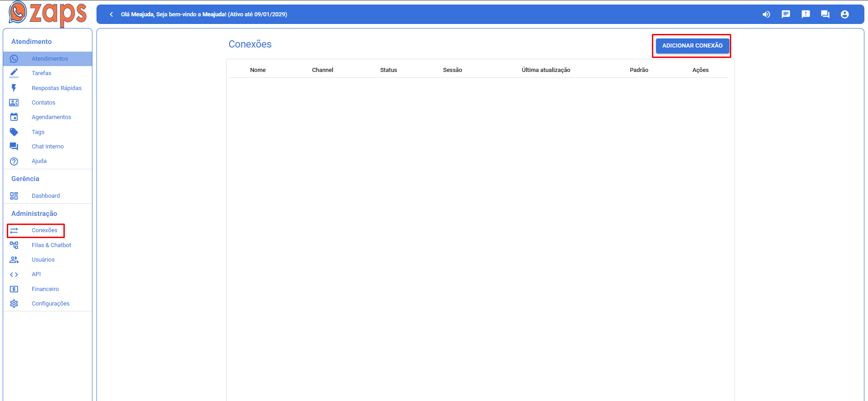The image size is (868, 401).
Task: Open Atendimentos in the sidebar
Action: coord(50,59)
